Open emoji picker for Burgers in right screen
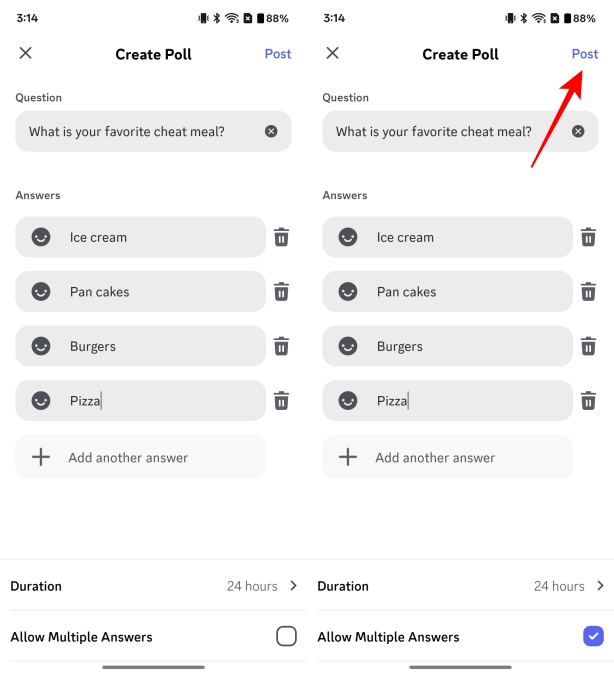This screenshot has width=614, height=675. tap(348, 347)
